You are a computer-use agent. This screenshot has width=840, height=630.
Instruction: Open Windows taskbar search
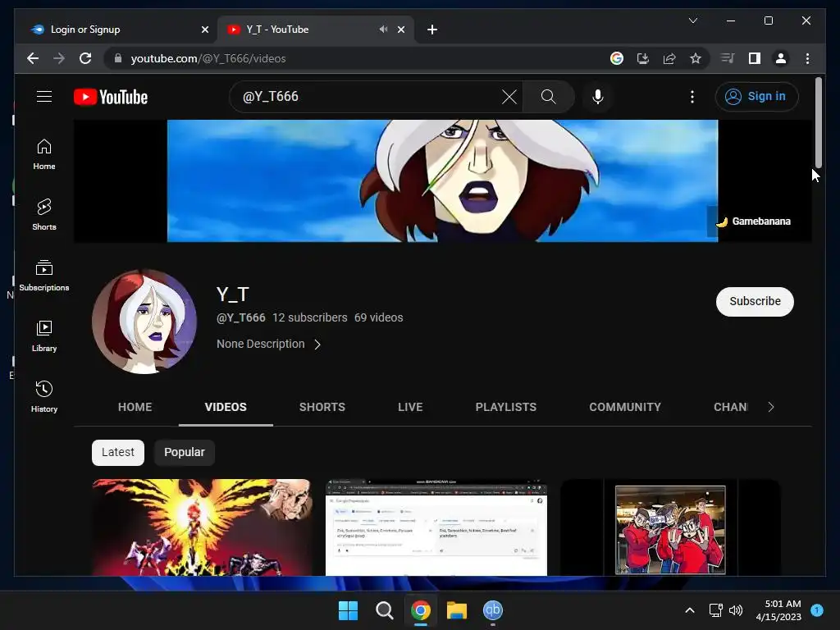(x=384, y=610)
